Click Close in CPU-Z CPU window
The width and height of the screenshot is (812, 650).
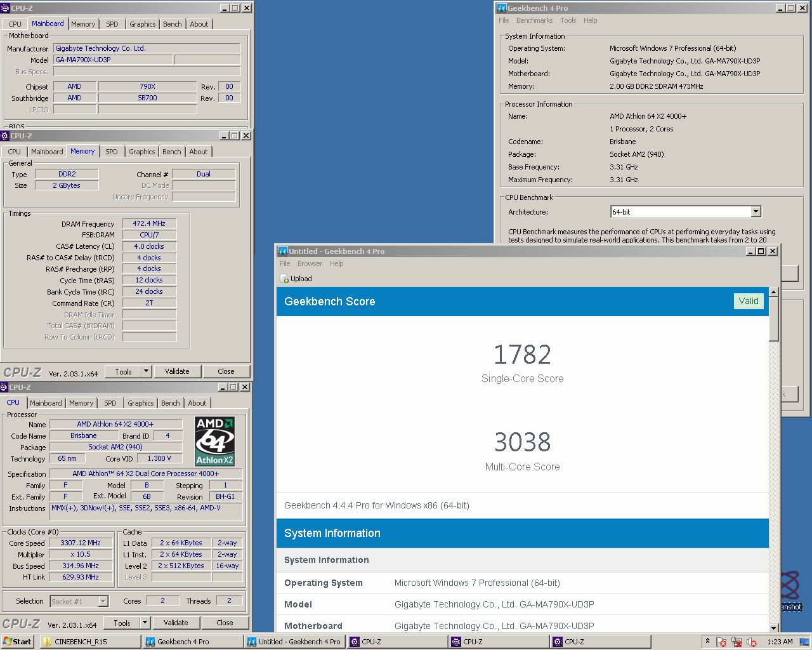tap(225, 623)
